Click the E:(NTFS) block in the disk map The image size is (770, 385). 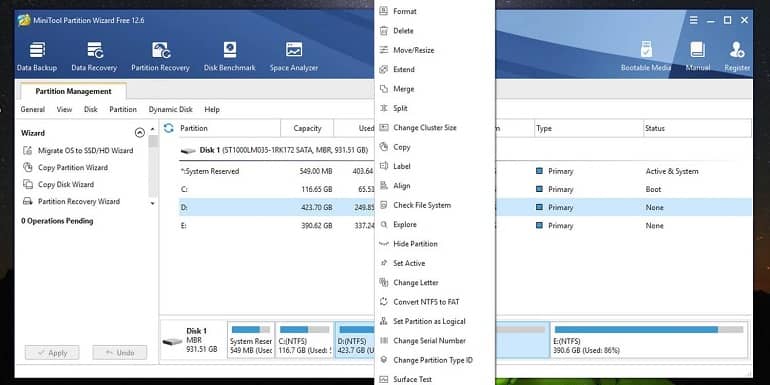pos(649,340)
